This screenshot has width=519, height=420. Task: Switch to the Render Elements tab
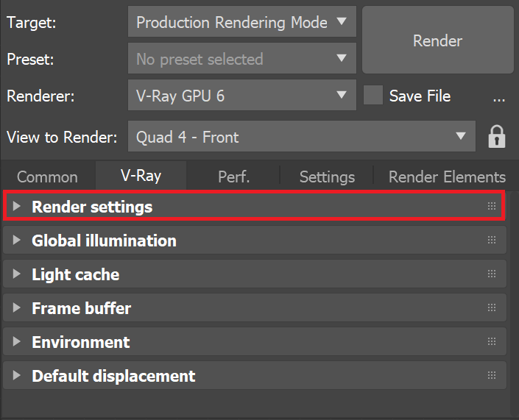pyautogui.click(x=447, y=177)
